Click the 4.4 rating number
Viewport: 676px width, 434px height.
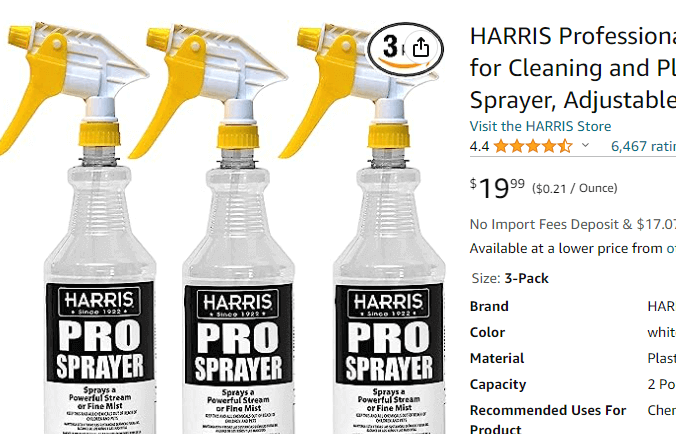click(479, 147)
